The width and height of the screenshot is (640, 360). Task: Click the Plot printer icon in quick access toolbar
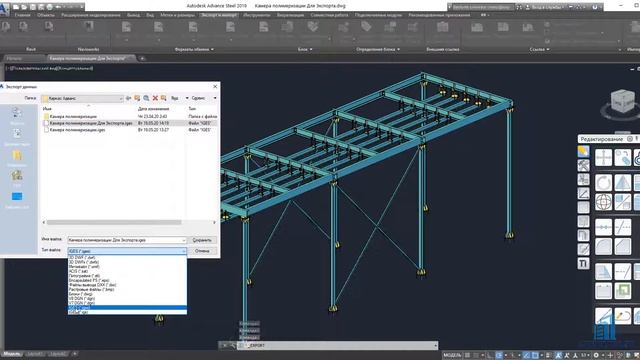click(49, 7)
